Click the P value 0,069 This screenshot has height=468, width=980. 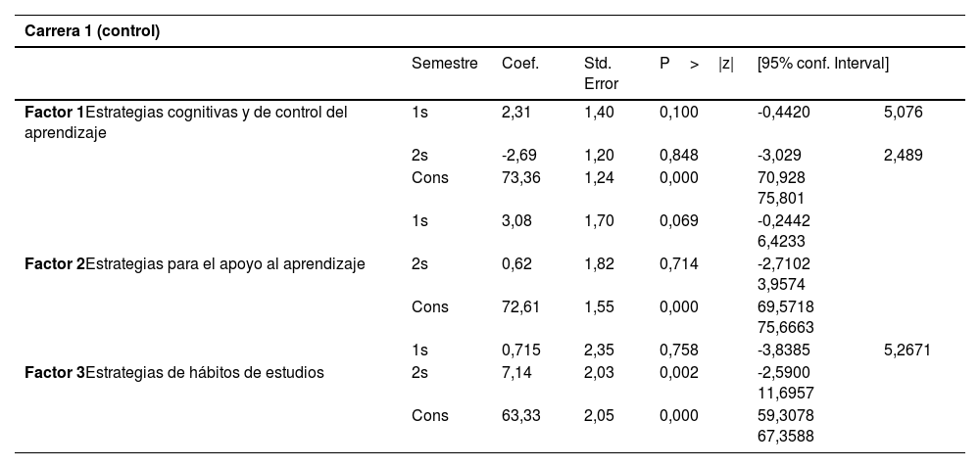679,220
